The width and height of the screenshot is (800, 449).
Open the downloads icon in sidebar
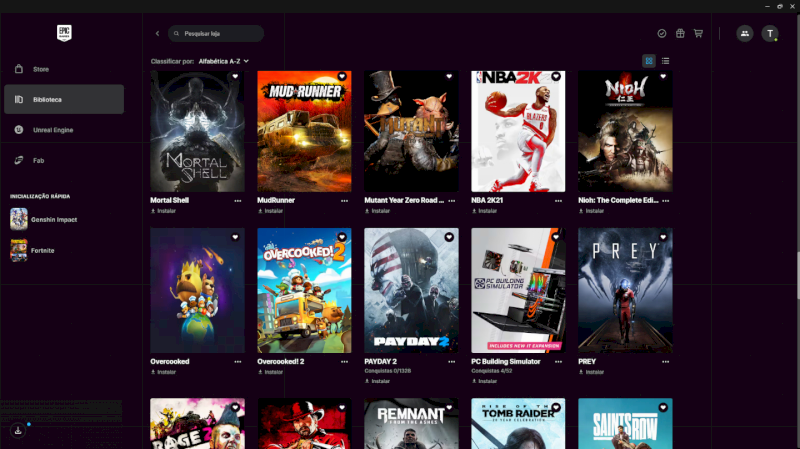18,431
